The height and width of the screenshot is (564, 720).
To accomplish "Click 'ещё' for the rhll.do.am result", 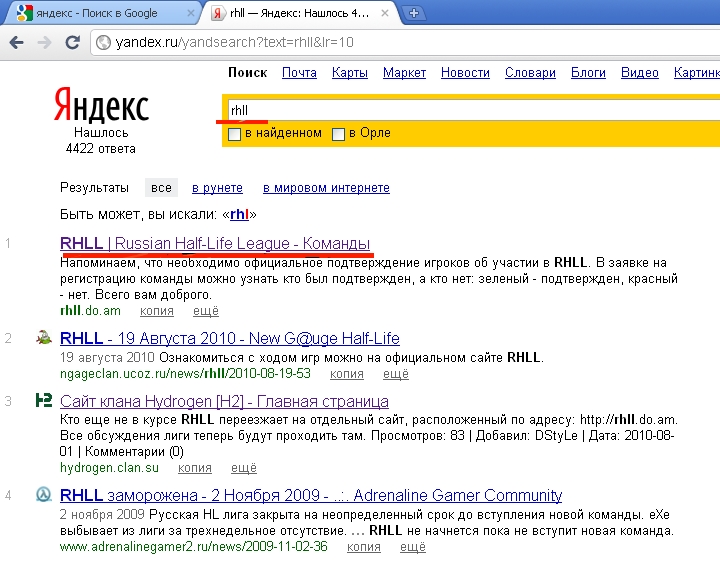I will point(206,311).
